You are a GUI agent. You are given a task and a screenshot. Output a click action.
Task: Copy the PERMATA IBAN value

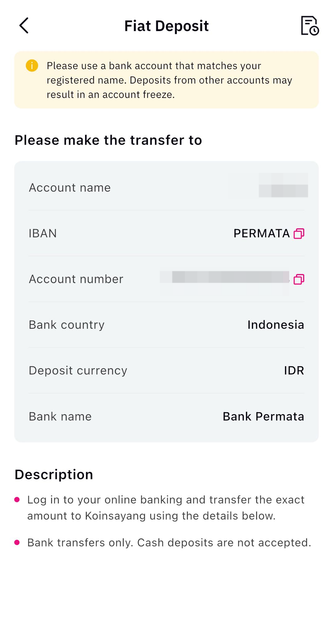pyautogui.click(x=299, y=234)
